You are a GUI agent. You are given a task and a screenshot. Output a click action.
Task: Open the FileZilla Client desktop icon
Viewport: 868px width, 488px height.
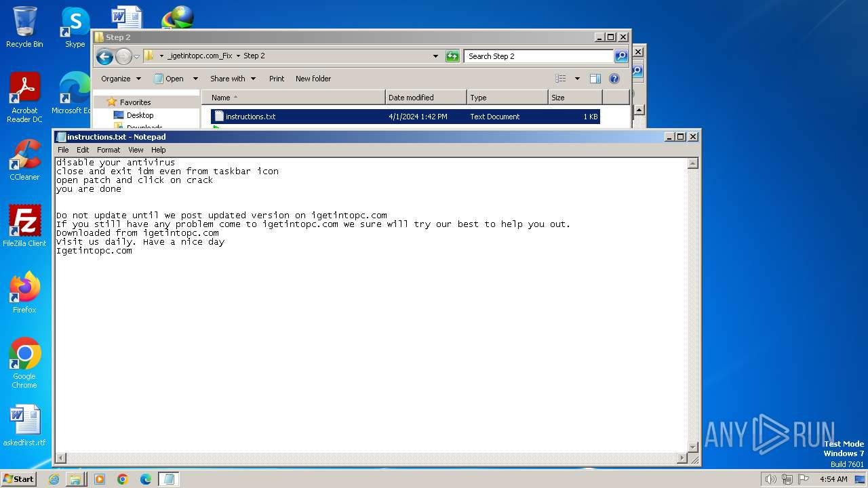pyautogui.click(x=24, y=226)
